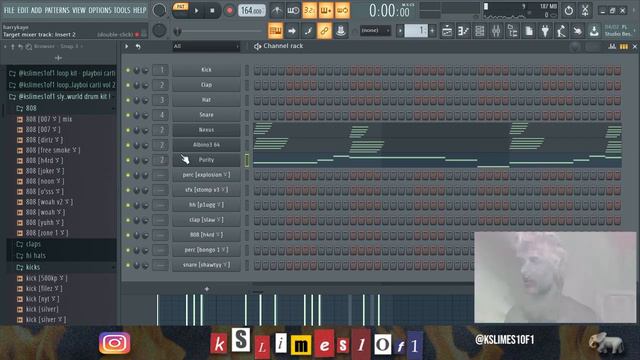640x360 pixels.
Task: Toggle the overdub recording icon
Action: coord(326,11)
